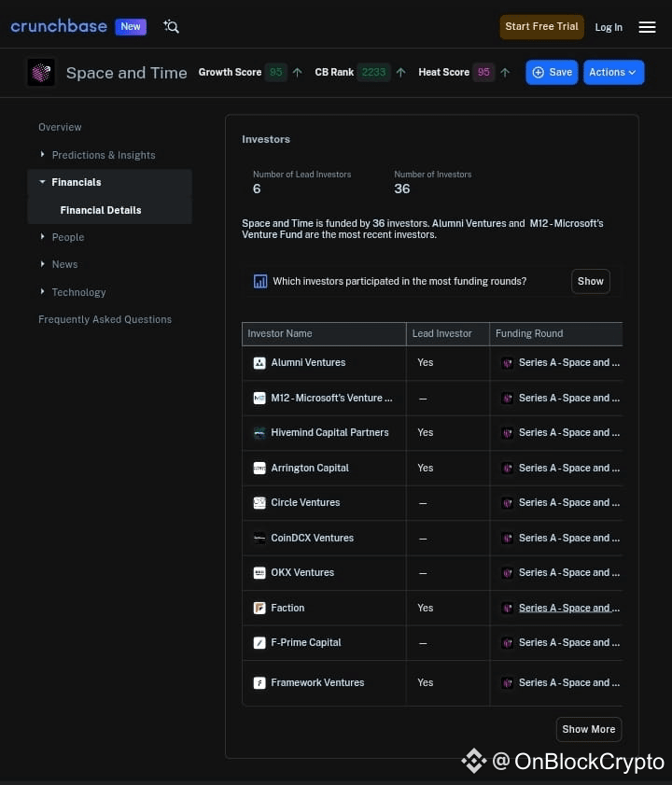This screenshot has height=785, width=672.
Task: Select Financial Details in the sidebar
Action: tap(101, 210)
